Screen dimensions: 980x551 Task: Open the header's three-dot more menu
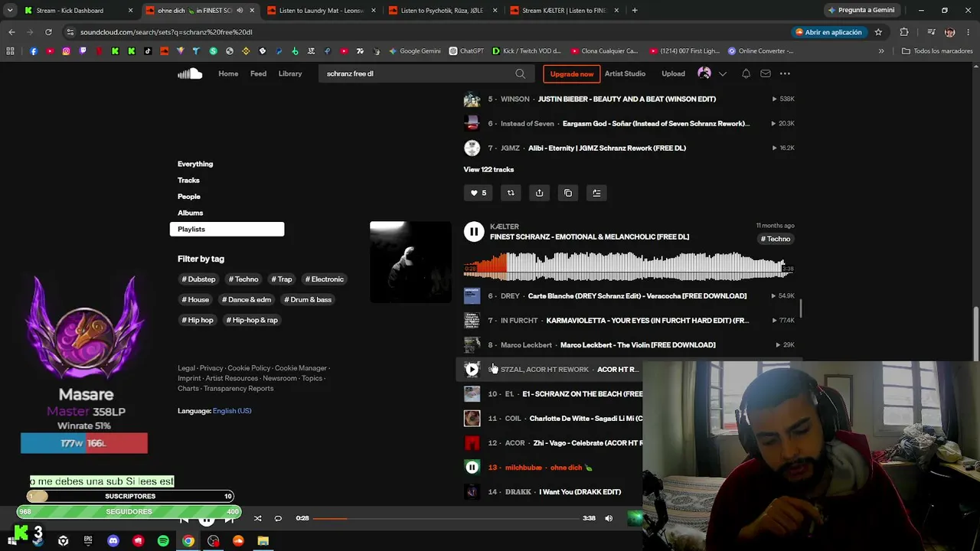click(x=785, y=73)
